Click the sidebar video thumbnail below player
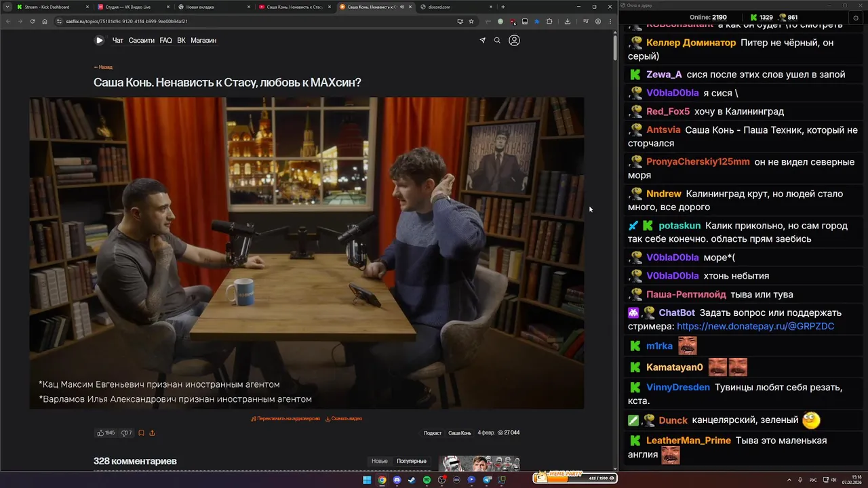 (479, 464)
